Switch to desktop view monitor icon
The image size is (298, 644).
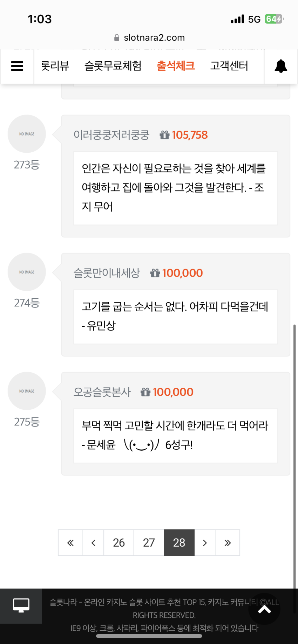click(21, 605)
